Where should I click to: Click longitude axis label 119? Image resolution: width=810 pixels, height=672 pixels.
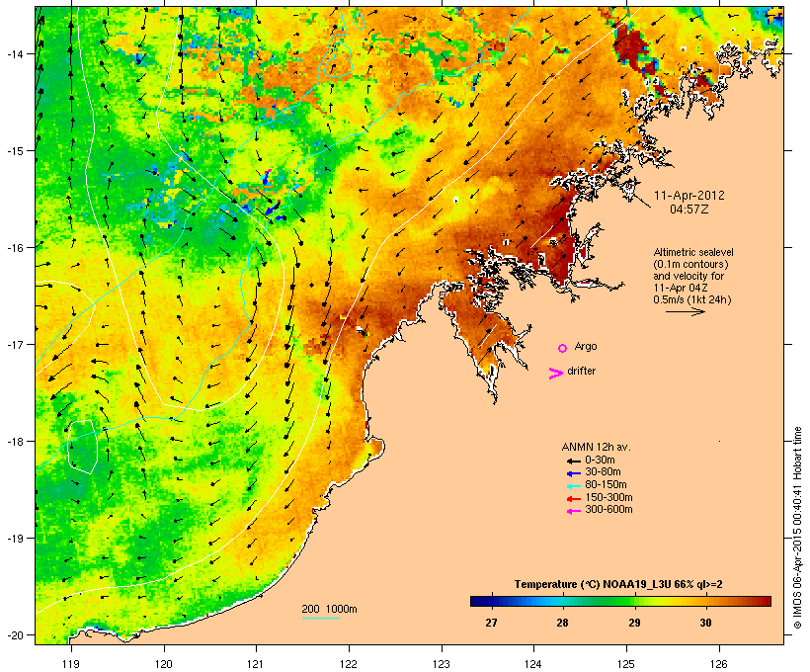71,664
